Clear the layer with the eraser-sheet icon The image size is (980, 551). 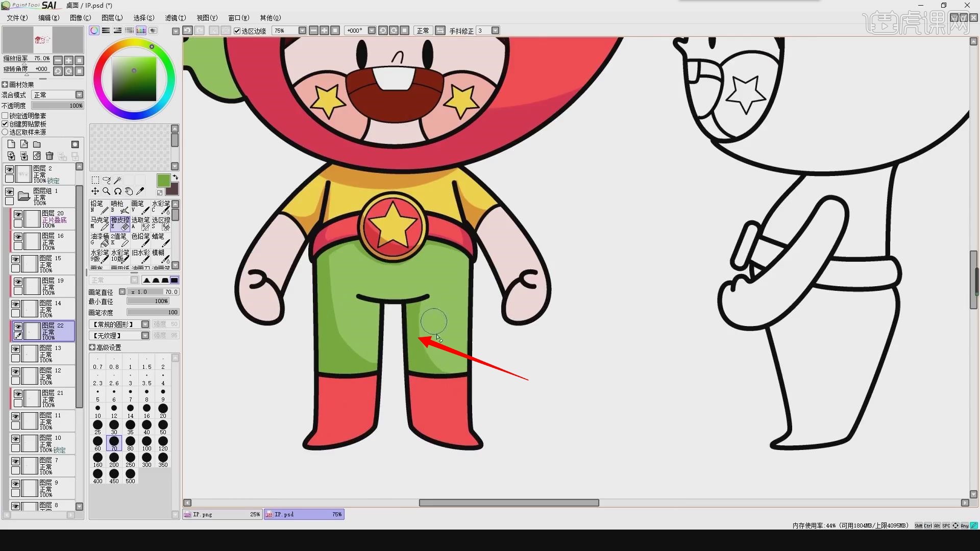pyautogui.click(x=37, y=156)
